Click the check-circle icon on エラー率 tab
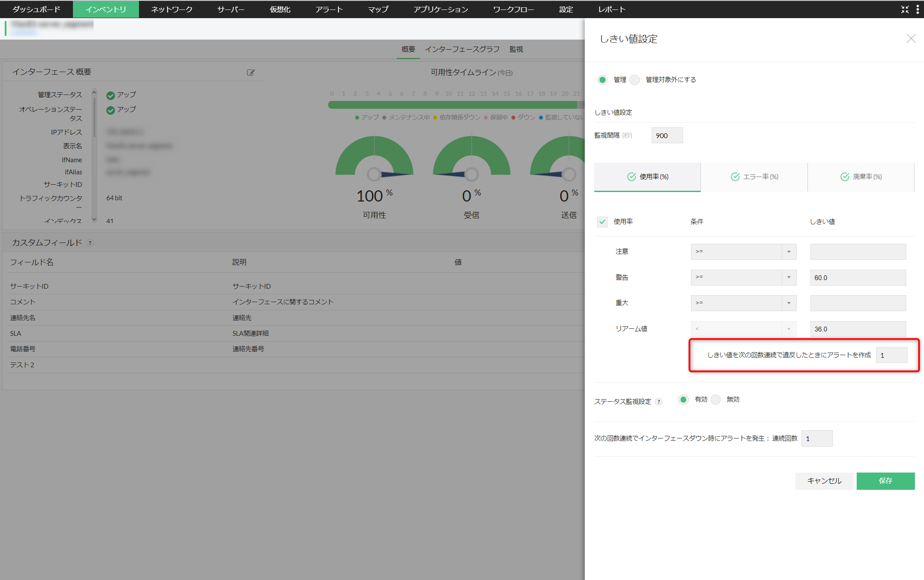The height and width of the screenshot is (580, 924). pos(735,177)
